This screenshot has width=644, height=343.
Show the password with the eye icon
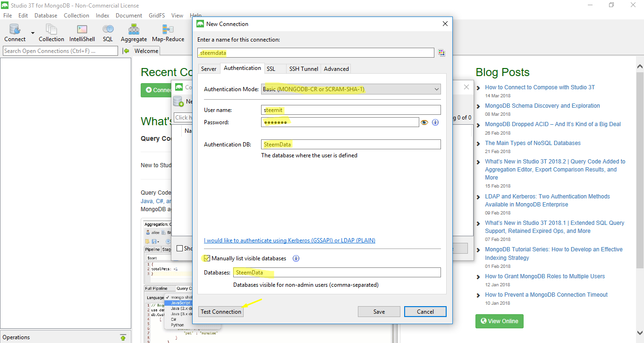[x=424, y=122]
